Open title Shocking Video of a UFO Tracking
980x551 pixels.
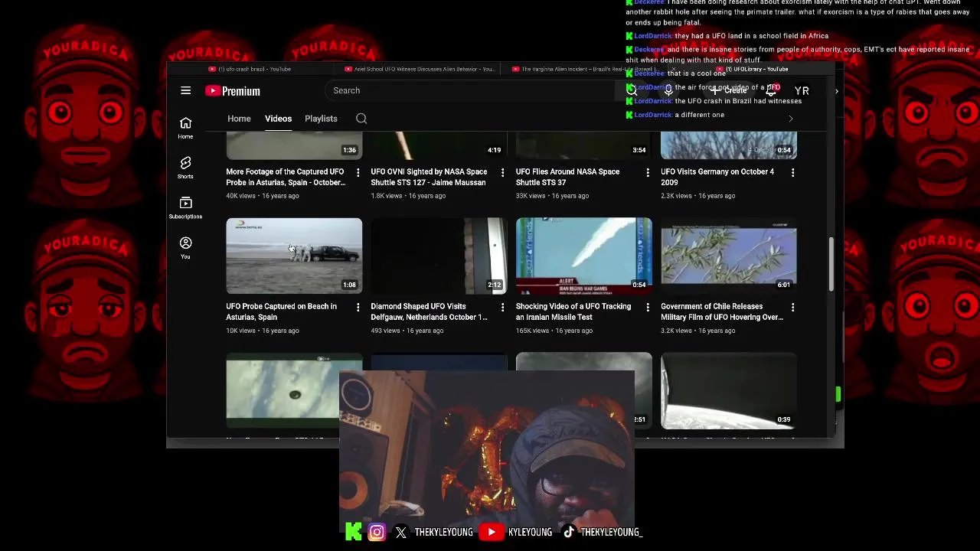[x=573, y=311]
